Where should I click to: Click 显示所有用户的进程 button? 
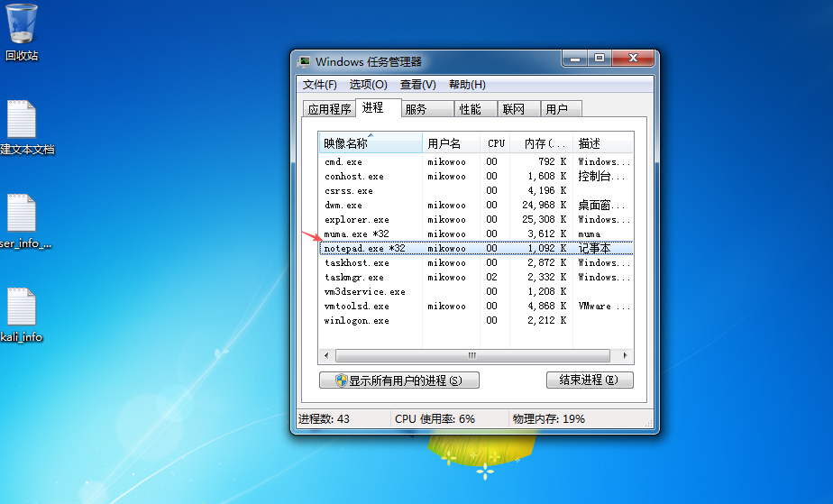(x=399, y=380)
